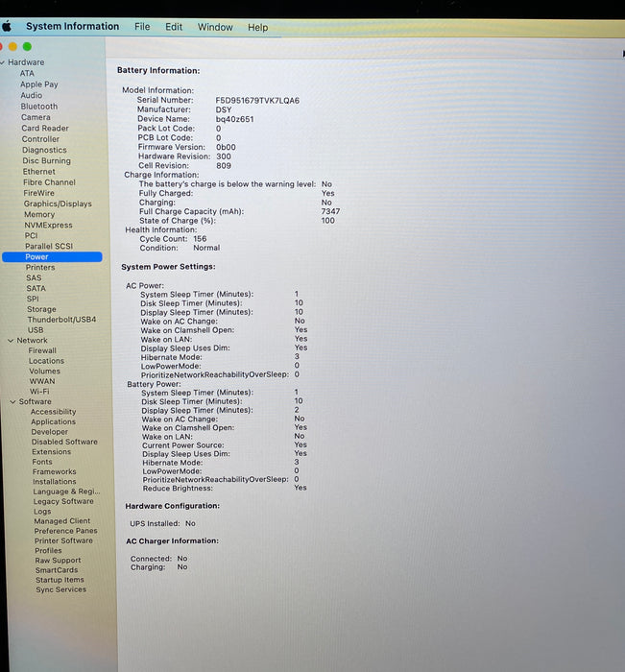Viewport: 625px width, 672px height.
Task: Select SATA in the sidebar
Action: [x=36, y=288]
